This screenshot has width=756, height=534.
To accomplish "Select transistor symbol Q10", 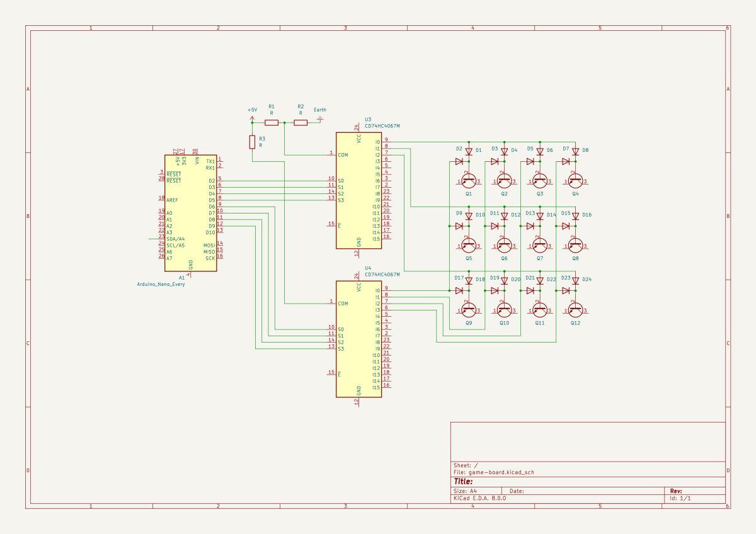I will click(504, 309).
